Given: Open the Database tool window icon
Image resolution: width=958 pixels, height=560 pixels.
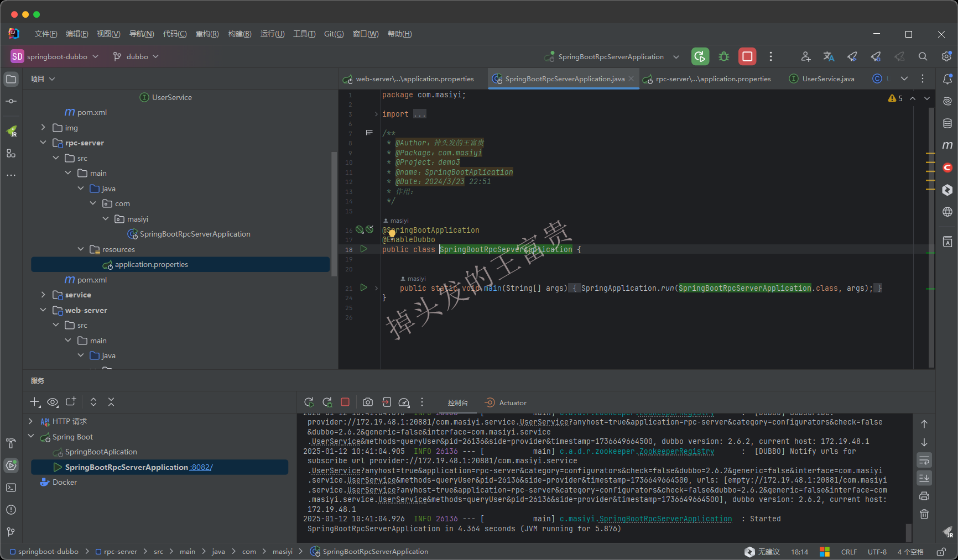Looking at the screenshot, I should point(947,123).
